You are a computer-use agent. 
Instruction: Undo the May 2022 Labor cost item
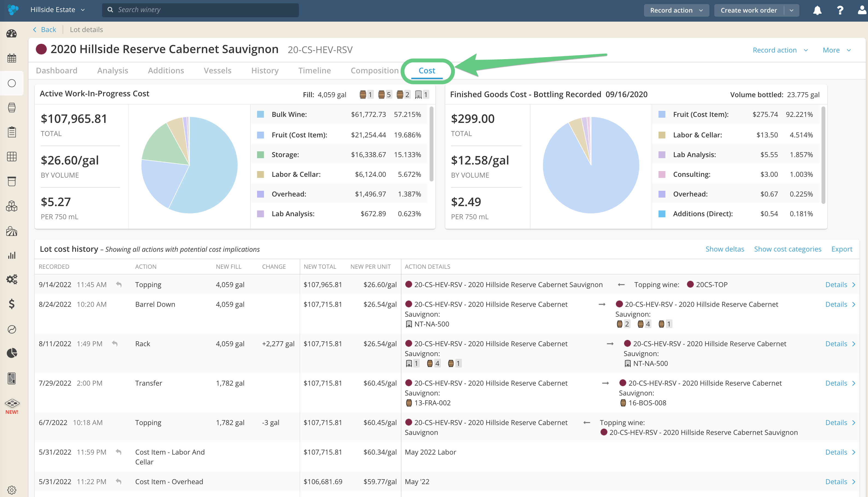[x=118, y=452]
